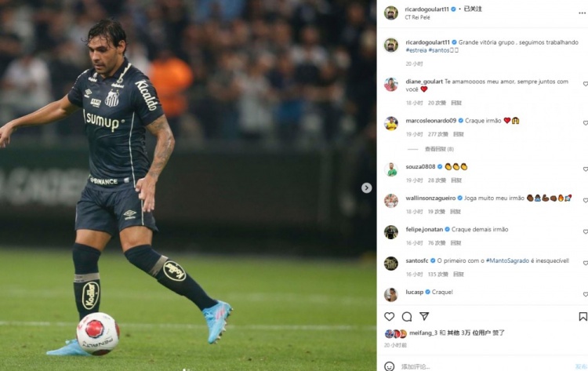View the likes count for santosfc's comment
The image size is (588, 371).
point(438,275)
